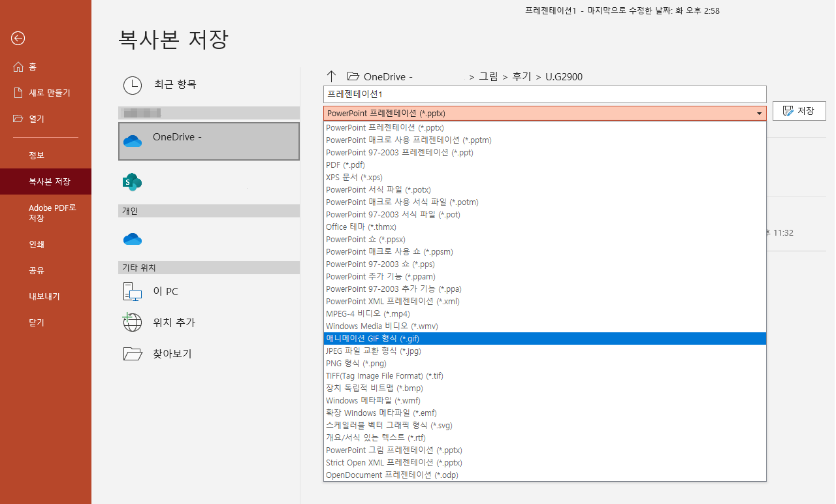Choose TIFF(Tag Image File Format) (*.tif)
The width and height of the screenshot is (836, 504).
[x=545, y=376]
